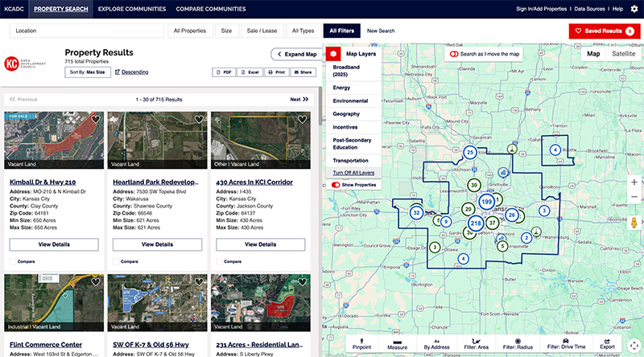Favorite the 430 Acres In KCI Corridor listing
Screen dimensions: 644x357
pos(303,120)
